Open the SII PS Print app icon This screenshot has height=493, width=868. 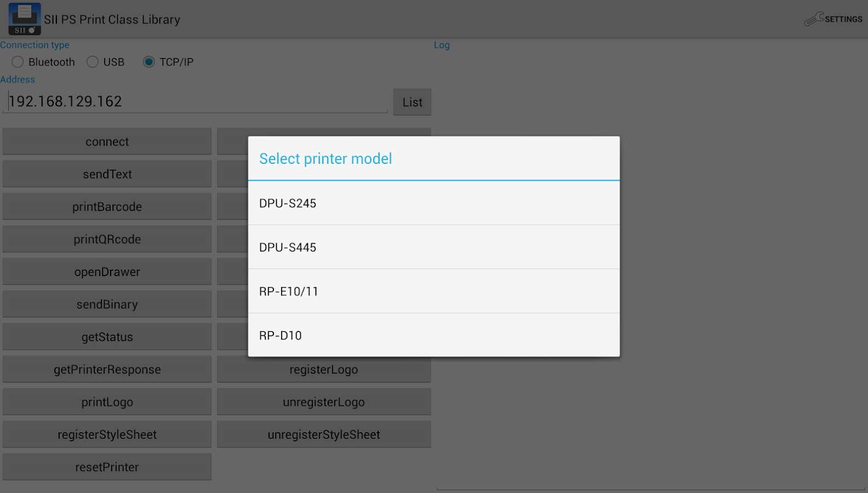pos(25,19)
